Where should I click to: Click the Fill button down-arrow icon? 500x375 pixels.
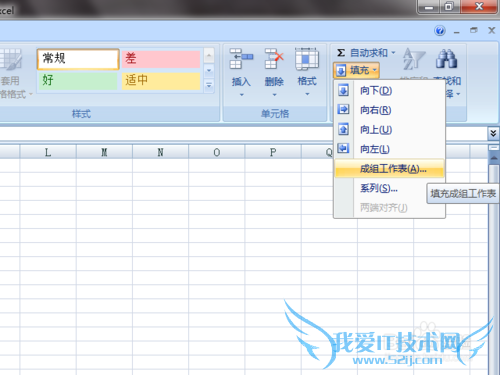tap(341, 71)
